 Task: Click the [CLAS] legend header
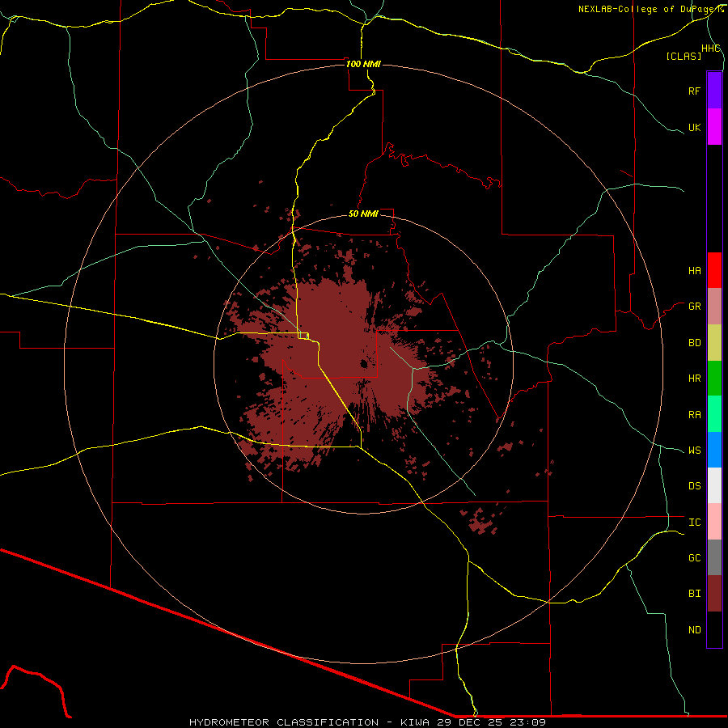(x=684, y=56)
